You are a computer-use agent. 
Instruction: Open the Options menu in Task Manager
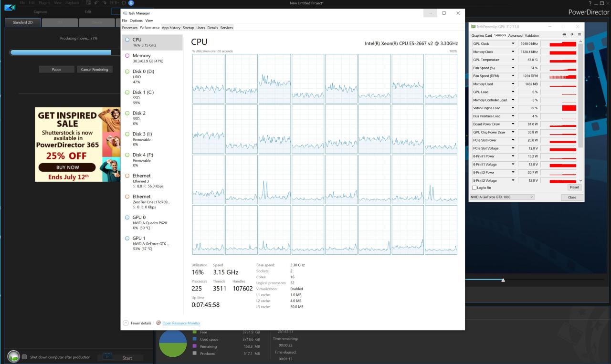click(136, 21)
